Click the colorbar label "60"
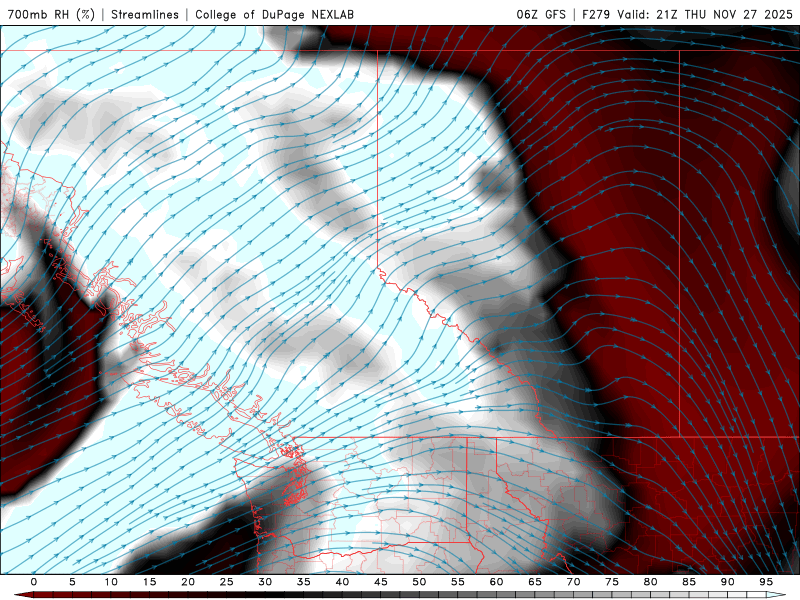800x600 pixels. coord(496,582)
